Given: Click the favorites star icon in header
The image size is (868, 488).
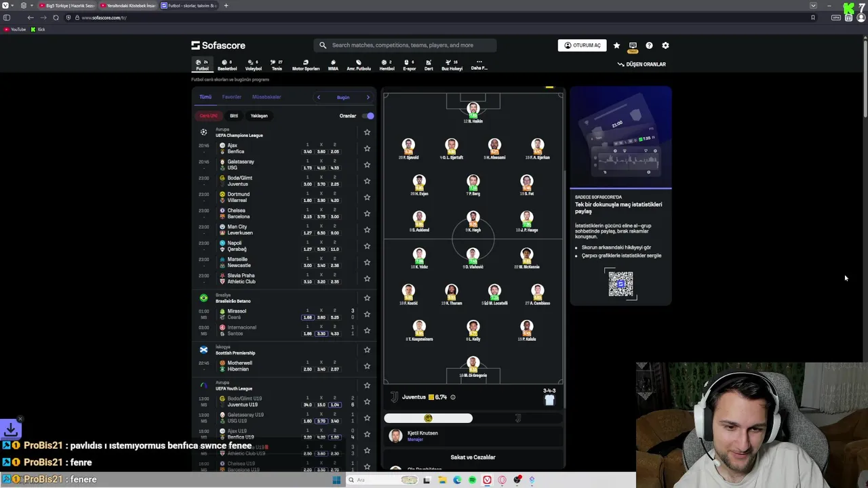Looking at the screenshot, I should [x=616, y=45].
